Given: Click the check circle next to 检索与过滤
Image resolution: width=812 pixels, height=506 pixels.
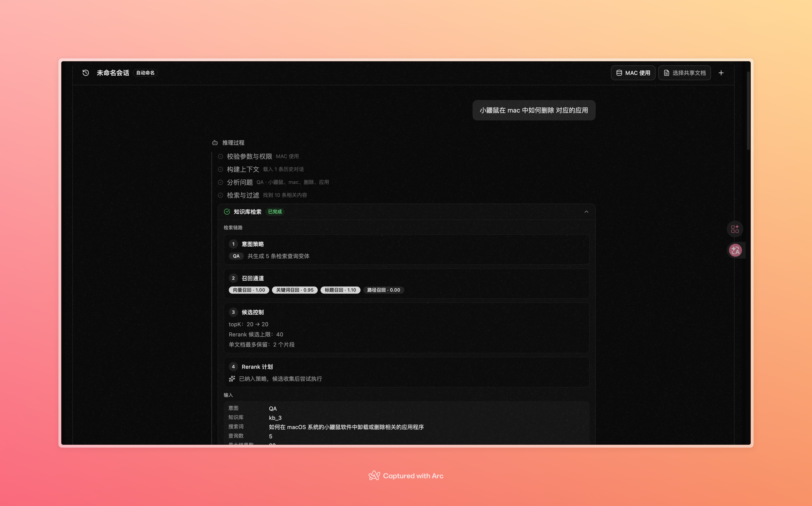Looking at the screenshot, I should coord(220,195).
